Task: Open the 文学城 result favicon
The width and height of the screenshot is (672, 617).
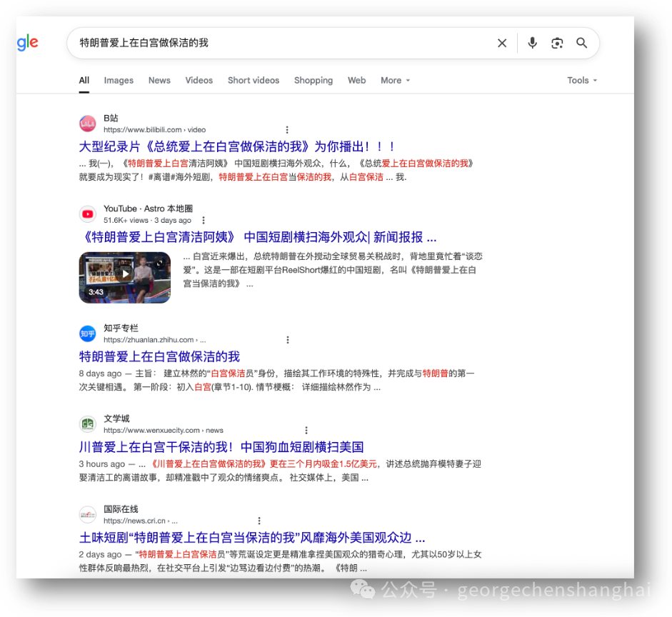Action: coord(88,424)
